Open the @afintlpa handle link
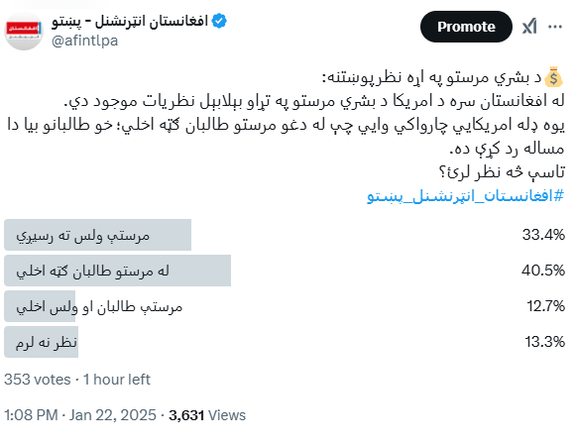Image resolution: width=576 pixels, height=432 pixels. (x=85, y=40)
